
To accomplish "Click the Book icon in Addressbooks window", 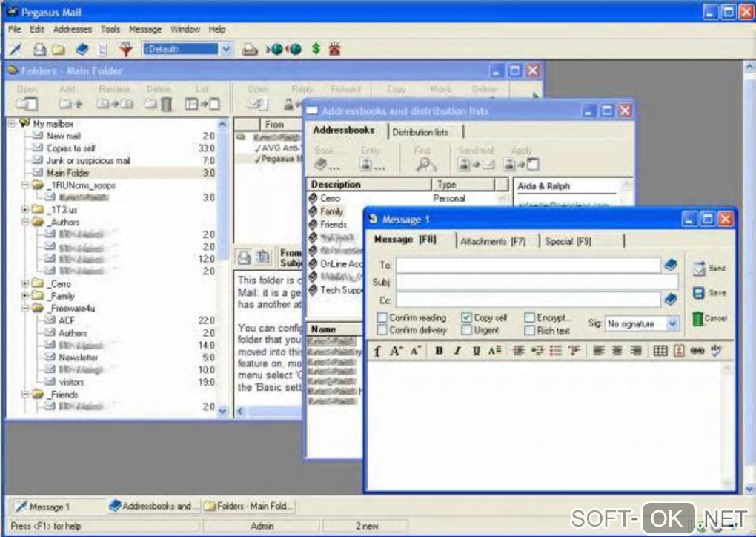I will tap(326, 165).
